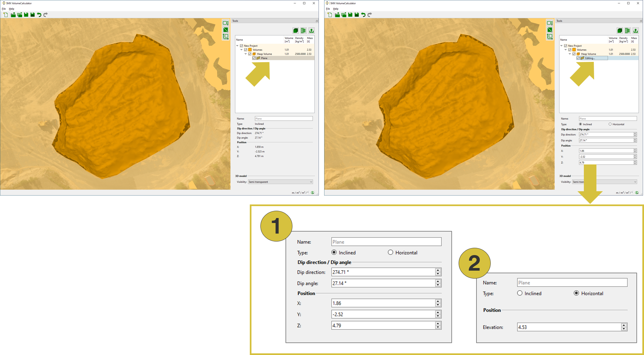Click green 3D volume icon, right Tools panel
Image resolution: width=644 pixels, height=355 pixels.
click(620, 30)
